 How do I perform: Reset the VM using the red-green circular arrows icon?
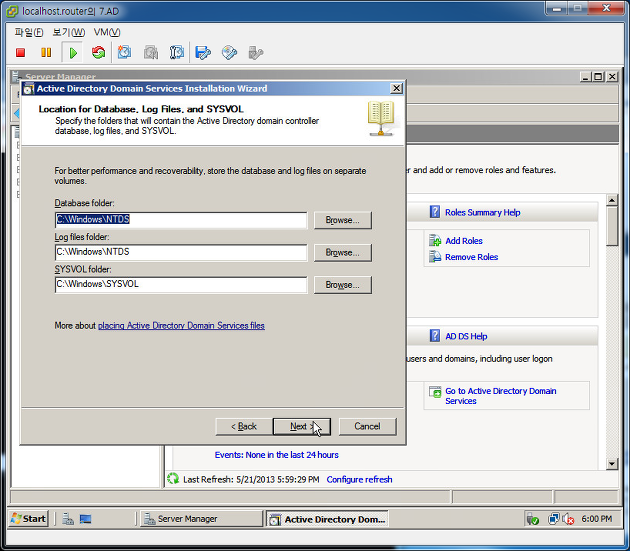click(x=98, y=53)
